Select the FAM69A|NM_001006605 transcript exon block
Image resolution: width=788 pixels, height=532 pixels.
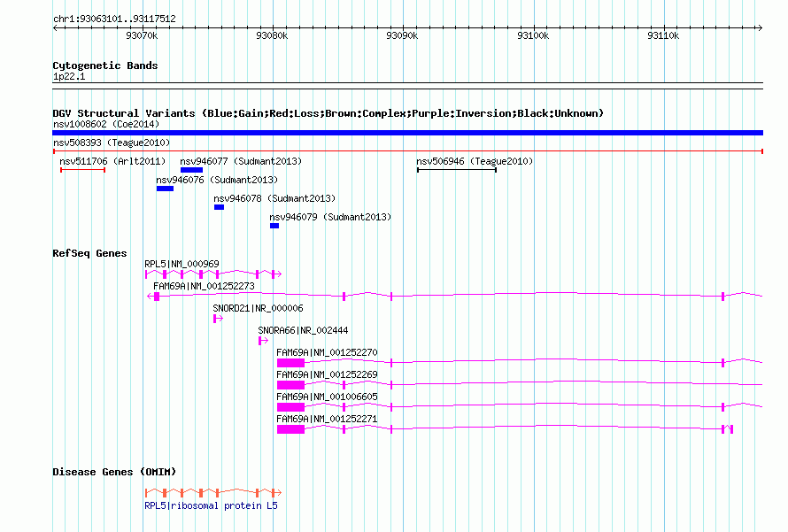[290, 407]
